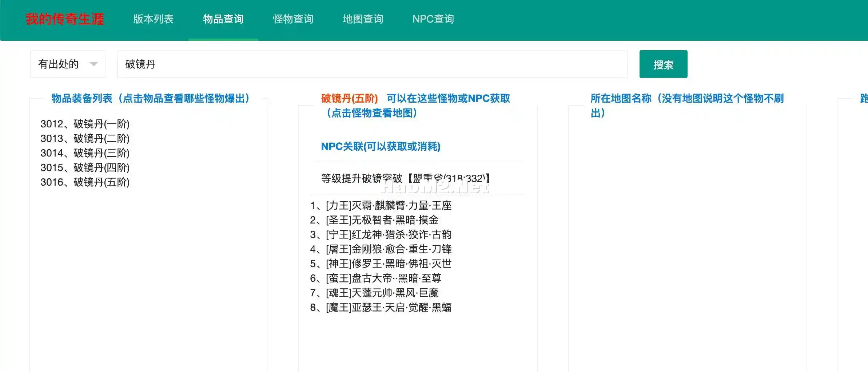Select item 3015、破镜丹(四阶)
The image size is (868, 372).
click(85, 167)
